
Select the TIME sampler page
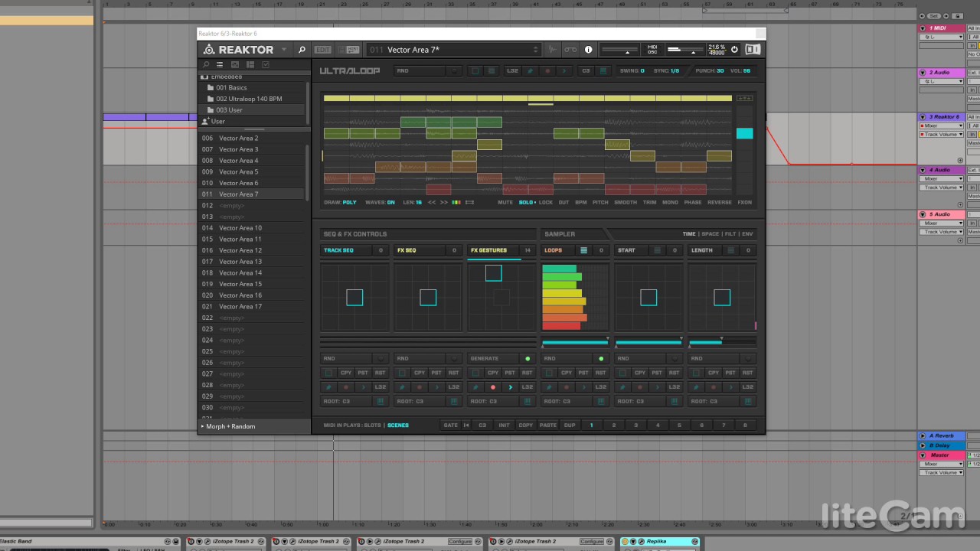tap(689, 234)
